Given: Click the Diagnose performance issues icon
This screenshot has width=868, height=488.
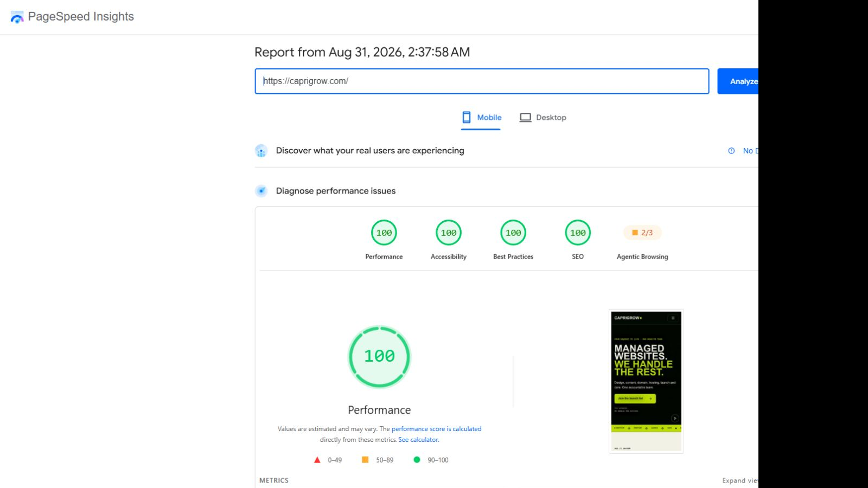Looking at the screenshot, I should pos(261,191).
